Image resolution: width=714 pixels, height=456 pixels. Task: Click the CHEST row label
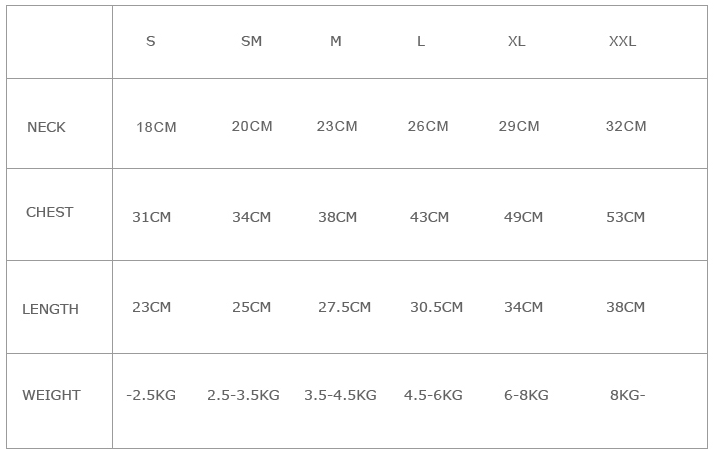[49, 212]
